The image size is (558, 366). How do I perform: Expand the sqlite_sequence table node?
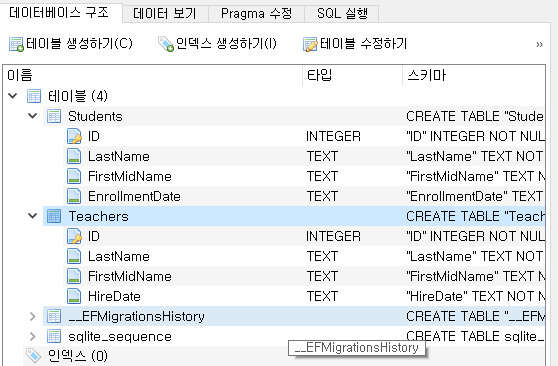tap(33, 336)
